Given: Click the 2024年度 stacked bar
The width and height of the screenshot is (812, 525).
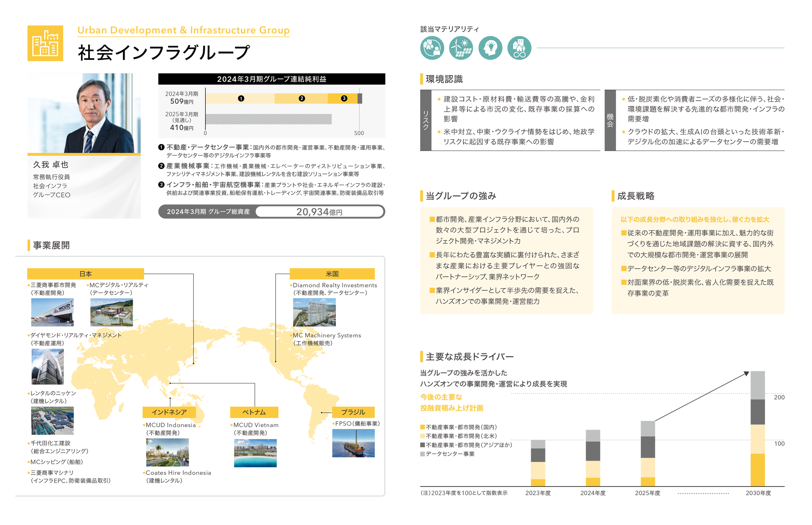Looking at the screenshot, I should (x=593, y=458).
